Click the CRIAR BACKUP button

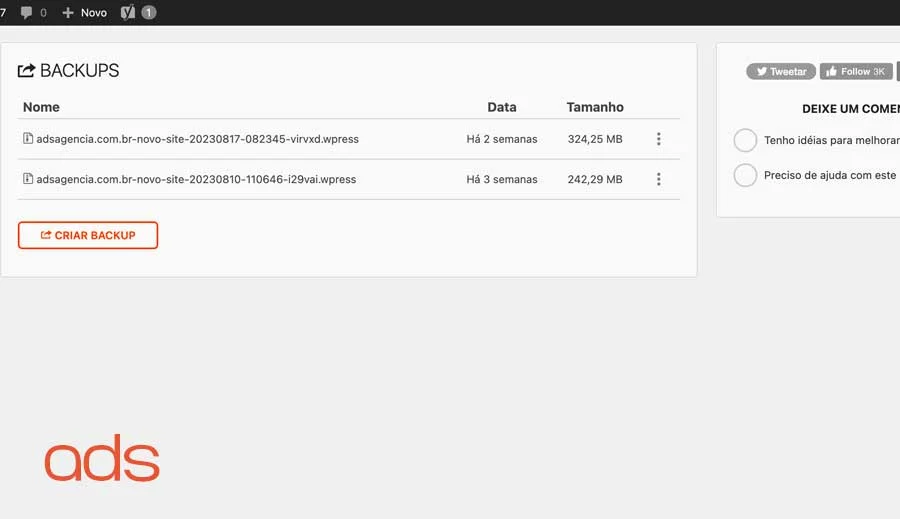[88, 235]
